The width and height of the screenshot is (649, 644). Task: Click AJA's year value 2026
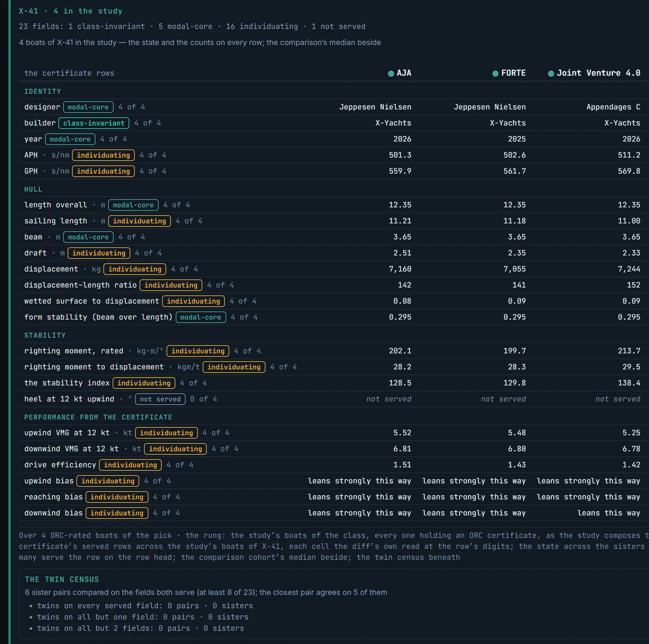point(402,139)
